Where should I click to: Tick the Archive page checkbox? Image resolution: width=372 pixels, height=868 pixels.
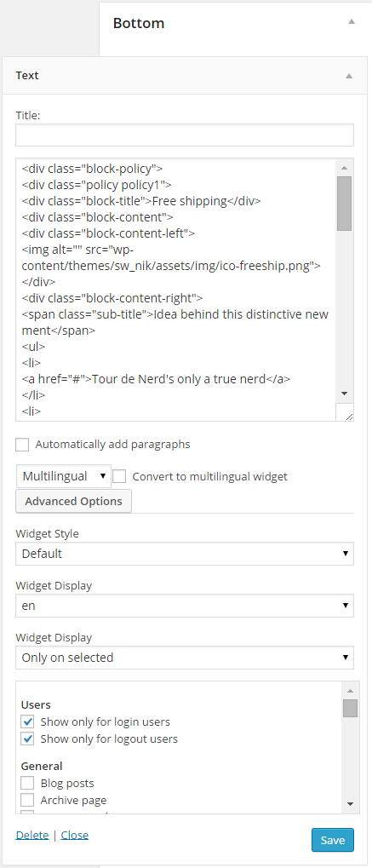pyautogui.click(x=28, y=801)
